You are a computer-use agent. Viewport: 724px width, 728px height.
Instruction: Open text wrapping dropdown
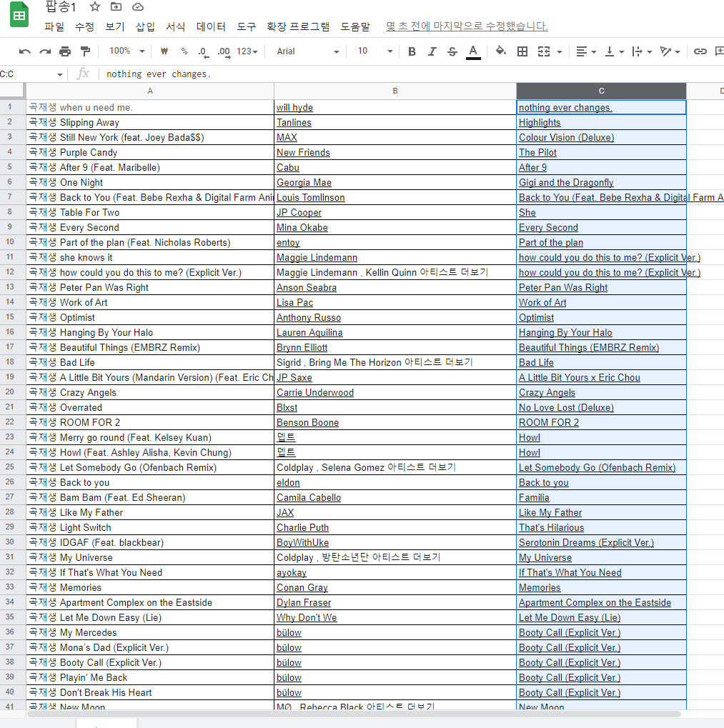pos(643,51)
